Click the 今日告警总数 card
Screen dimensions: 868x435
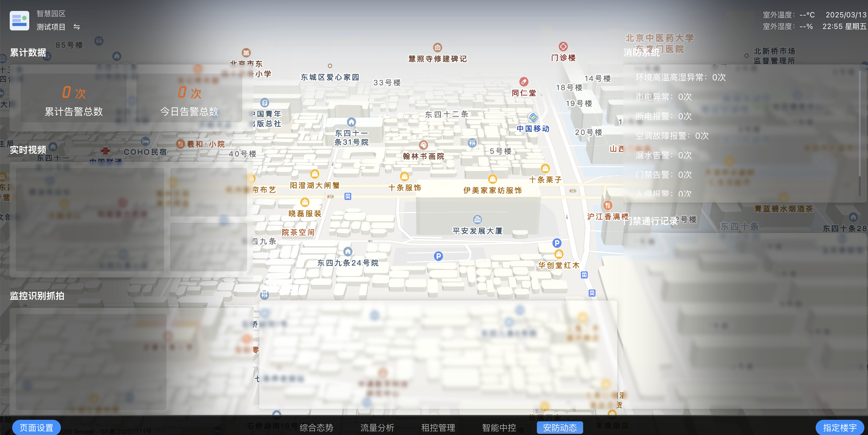pyautogui.click(x=189, y=98)
